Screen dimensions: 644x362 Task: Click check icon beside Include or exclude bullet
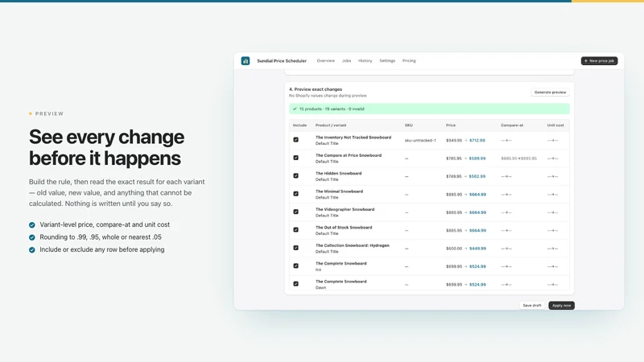click(x=32, y=250)
